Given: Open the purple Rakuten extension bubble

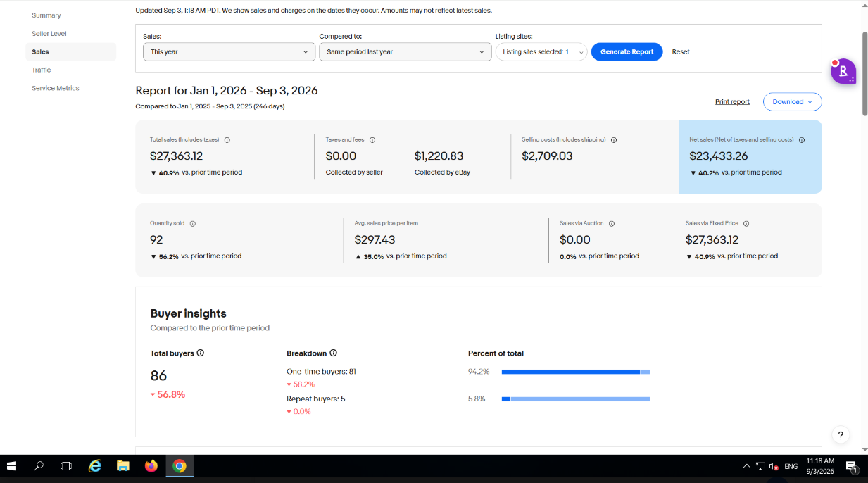Looking at the screenshot, I should 843,71.
